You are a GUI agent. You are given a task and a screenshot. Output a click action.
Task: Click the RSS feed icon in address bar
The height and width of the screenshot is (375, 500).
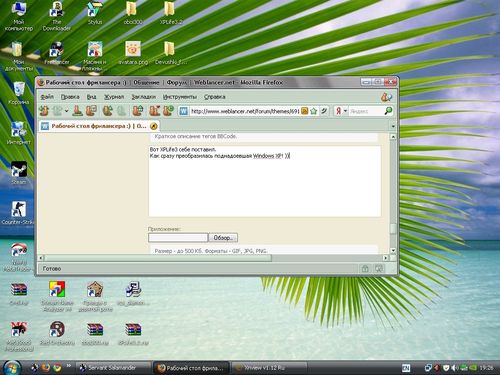pos(304,111)
